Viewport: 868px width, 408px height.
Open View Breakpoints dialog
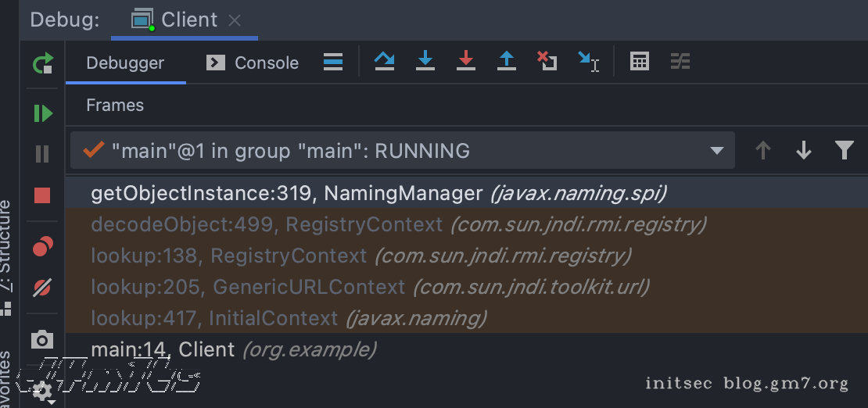pyautogui.click(x=43, y=248)
